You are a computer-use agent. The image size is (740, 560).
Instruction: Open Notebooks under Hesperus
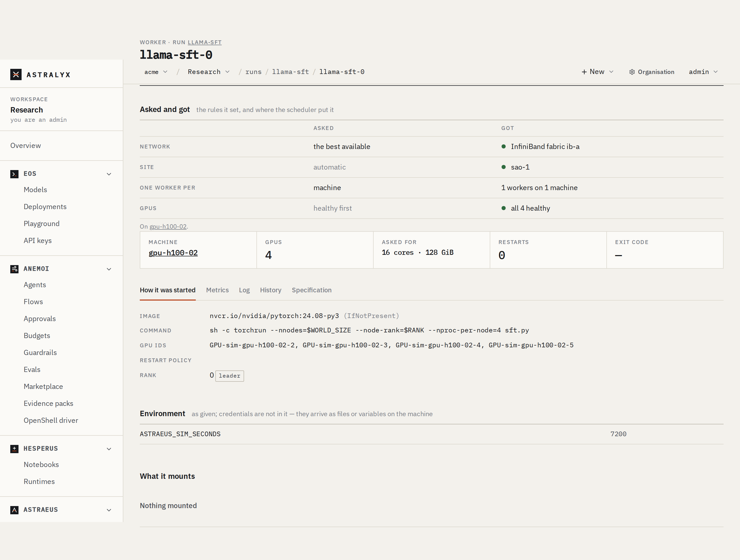point(41,465)
